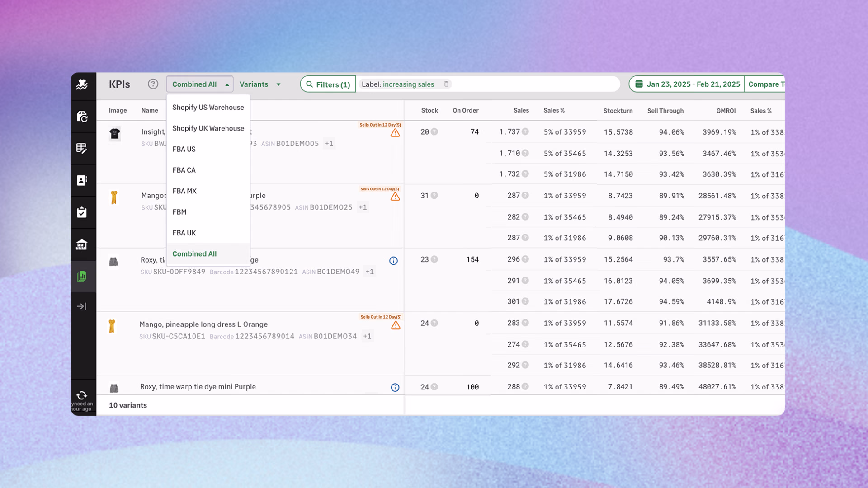Choose FBA US from list

tap(208, 149)
